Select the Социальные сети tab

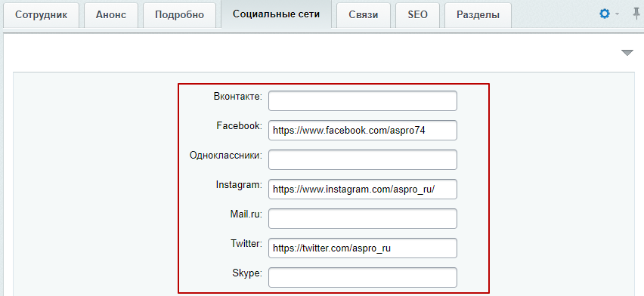276,14
